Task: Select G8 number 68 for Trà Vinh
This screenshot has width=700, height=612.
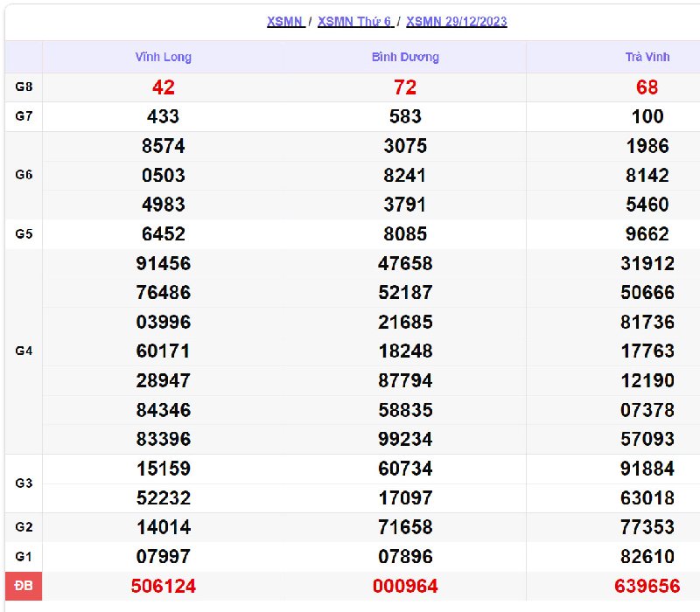Action: pyautogui.click(x=647, y=87)
